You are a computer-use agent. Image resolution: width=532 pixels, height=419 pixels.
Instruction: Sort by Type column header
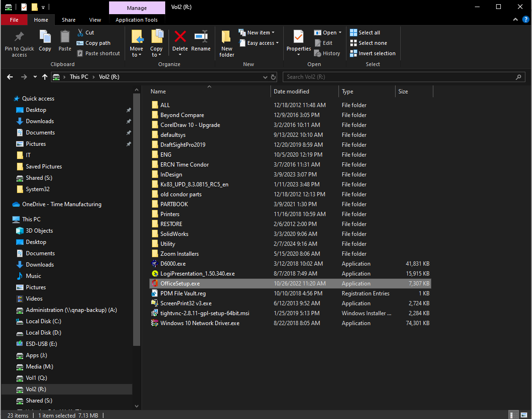pos(367,92)
